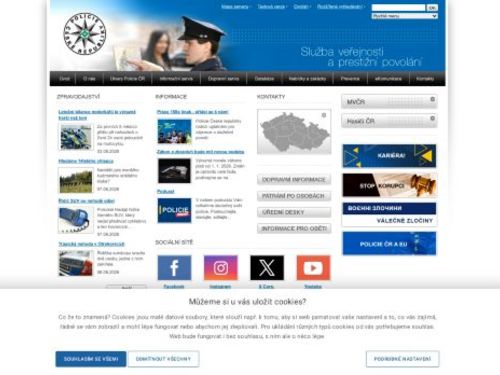Click the Pátrání po osobách button
Image resolution: width=500 pixels, height=375 pixels.
click(294, 196)
